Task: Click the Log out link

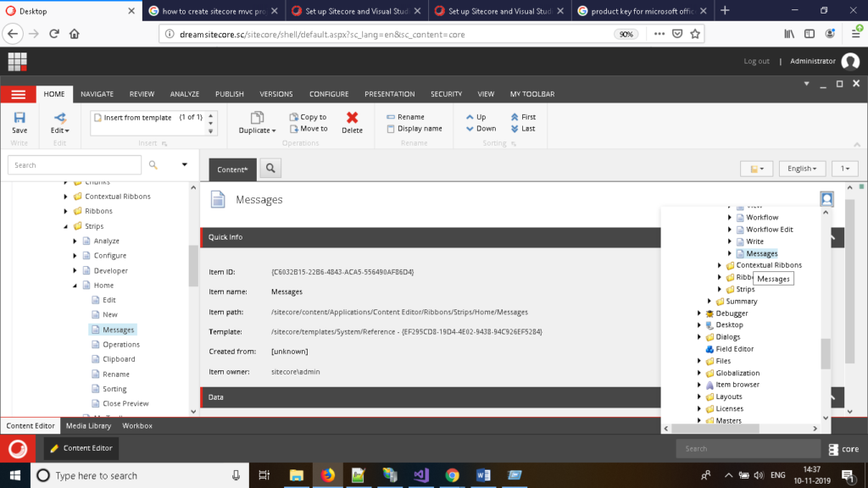Action: click(x=756, y=61)
